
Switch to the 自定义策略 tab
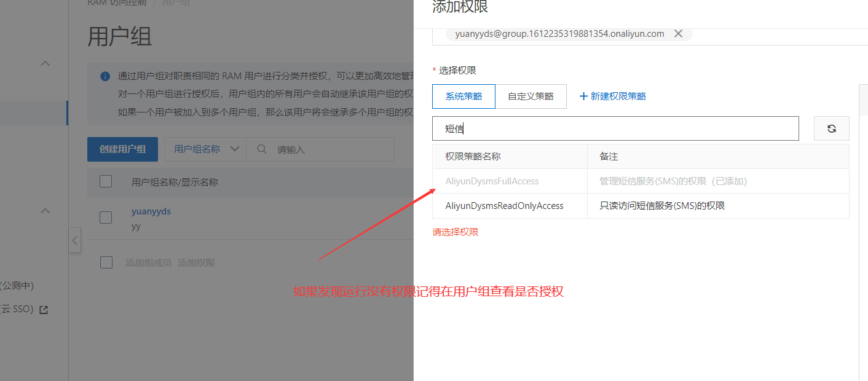coord(531,96)
